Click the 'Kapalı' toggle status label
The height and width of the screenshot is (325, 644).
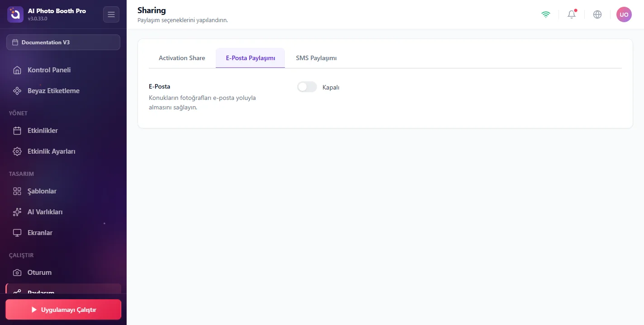(x=331, y=87)
